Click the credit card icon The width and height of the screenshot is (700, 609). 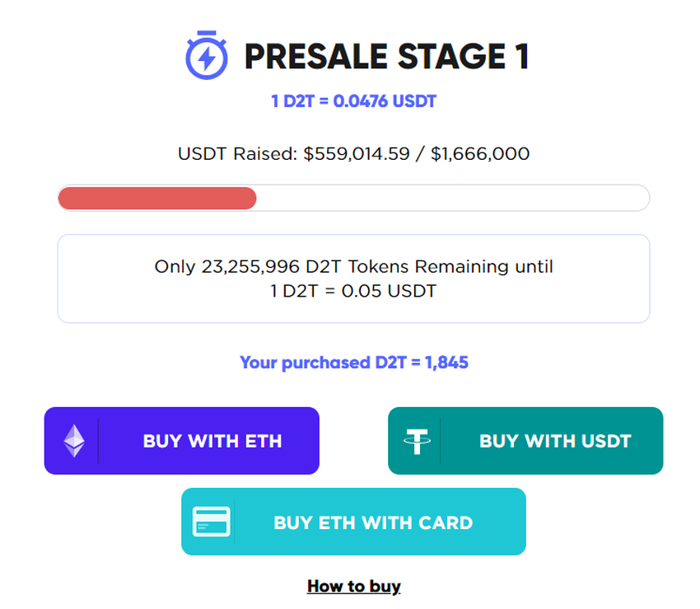pos(212,522)
